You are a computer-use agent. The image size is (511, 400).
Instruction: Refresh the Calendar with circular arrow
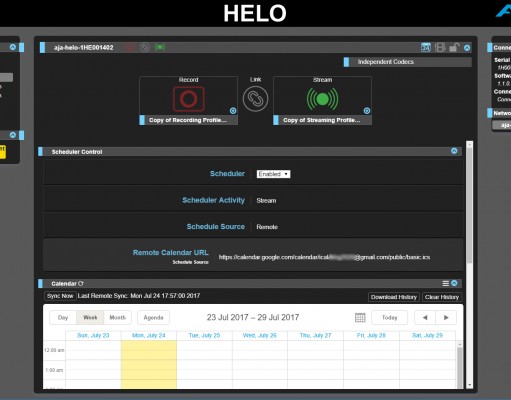pyautogui.click(x=81, y=284)
